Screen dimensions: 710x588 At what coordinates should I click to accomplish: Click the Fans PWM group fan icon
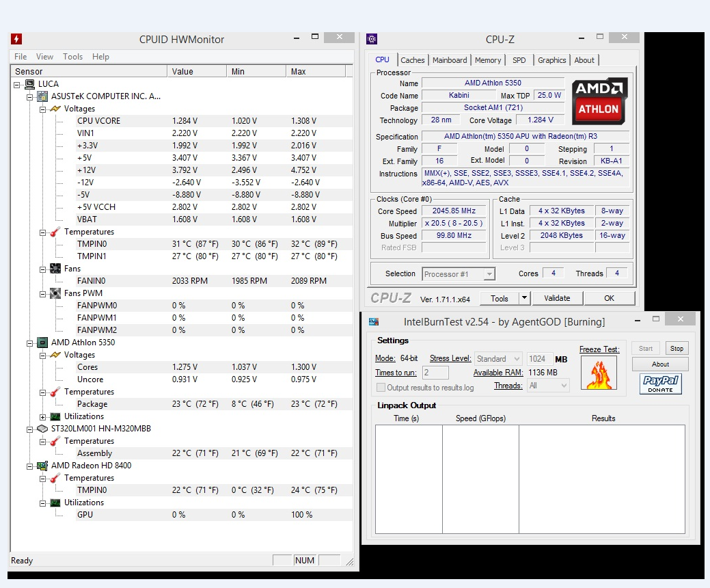pos(55,293)
